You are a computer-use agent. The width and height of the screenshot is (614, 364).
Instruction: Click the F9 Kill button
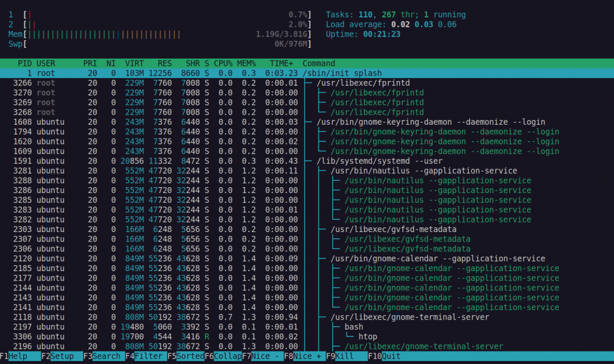coord(347,356)
